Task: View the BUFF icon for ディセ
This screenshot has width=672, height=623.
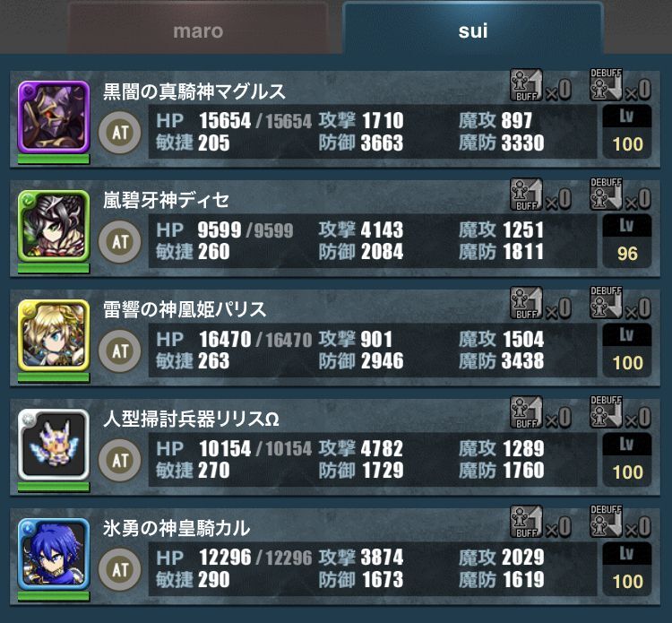Action: [x=526, y=195]
